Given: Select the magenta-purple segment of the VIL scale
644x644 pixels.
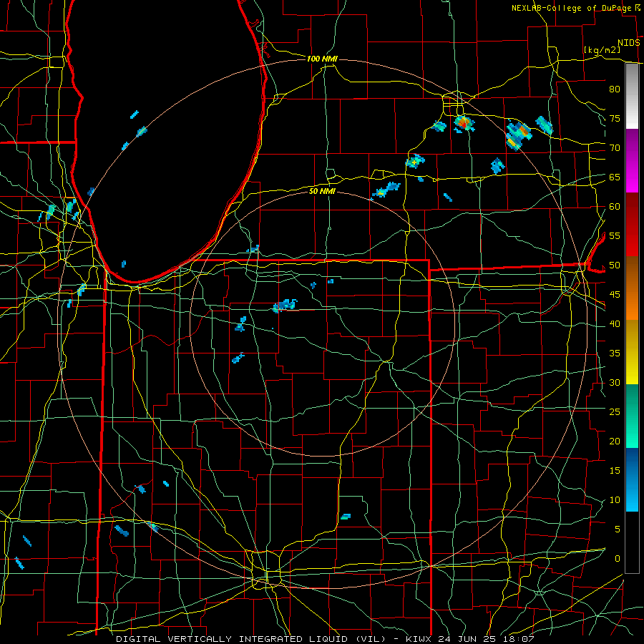Looking at the screenshot, I should point(632,161).
